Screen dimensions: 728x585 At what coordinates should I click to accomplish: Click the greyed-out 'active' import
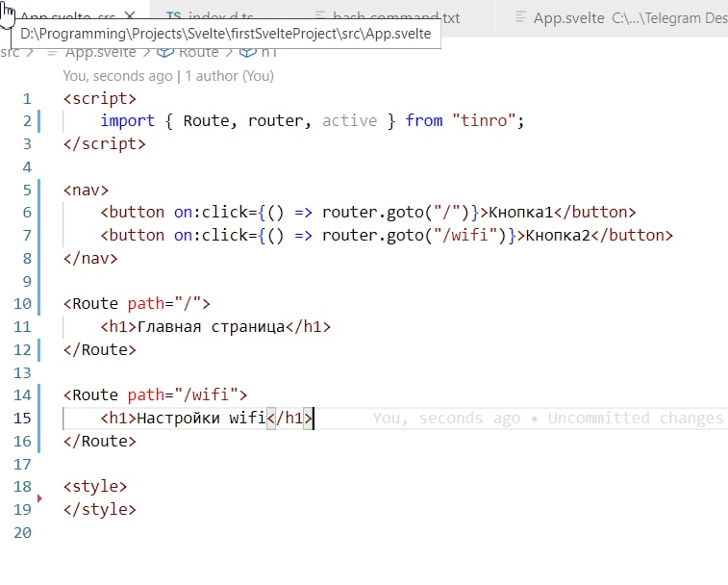pyautogui.click(x=350, y=121)
